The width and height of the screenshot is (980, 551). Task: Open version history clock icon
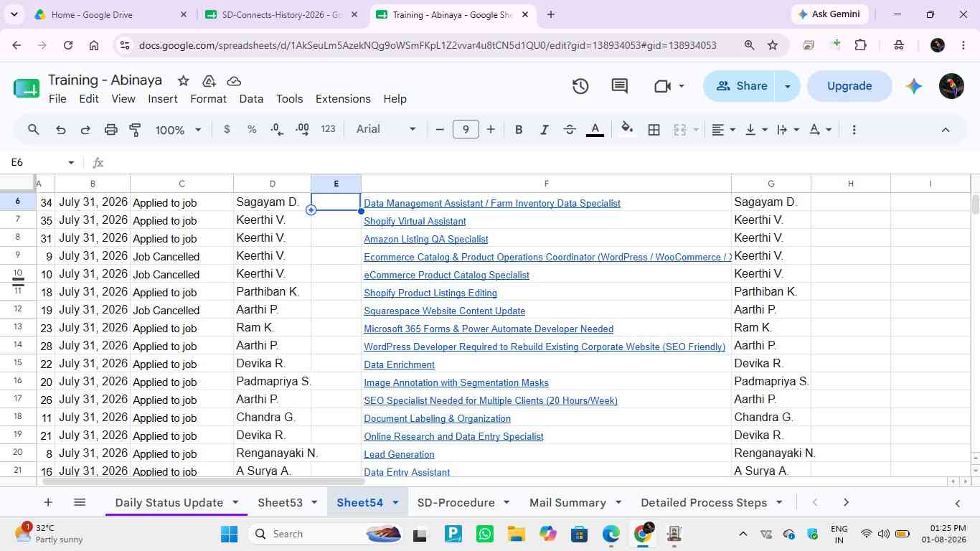pyautogui.click(x=580, y=86)
